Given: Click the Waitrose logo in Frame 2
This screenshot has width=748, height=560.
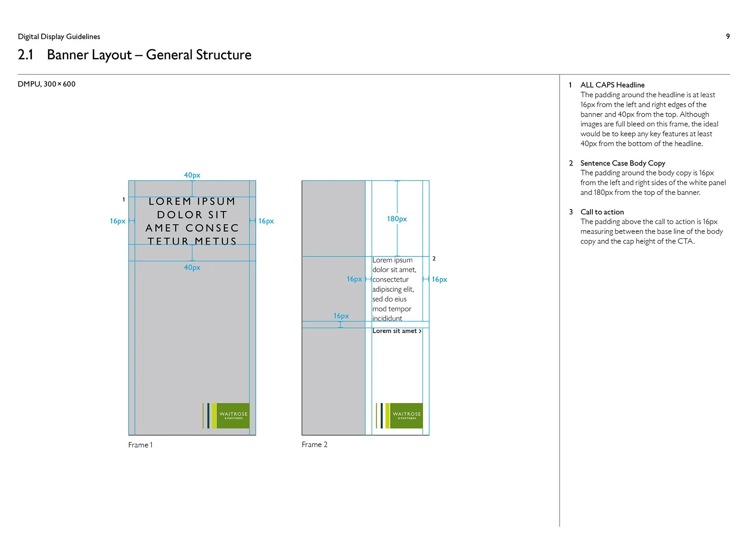Looking at the screenshot, I should click(400, 416).
